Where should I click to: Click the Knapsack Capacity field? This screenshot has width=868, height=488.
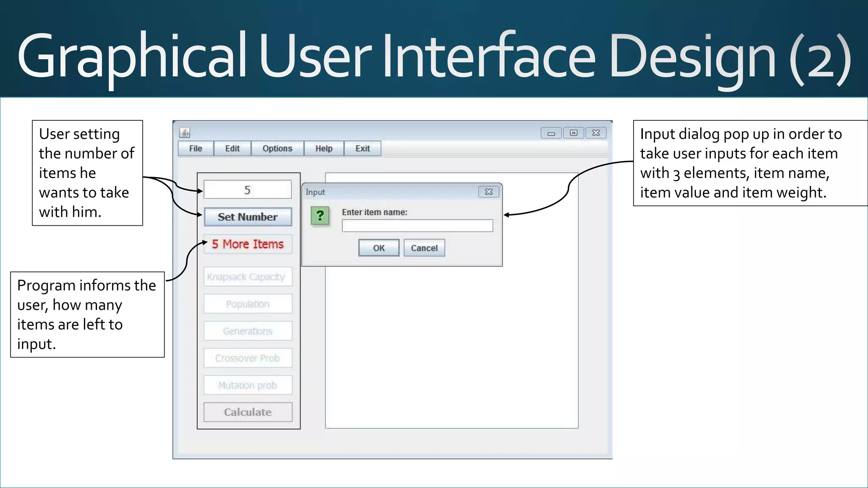click(248, 277)
